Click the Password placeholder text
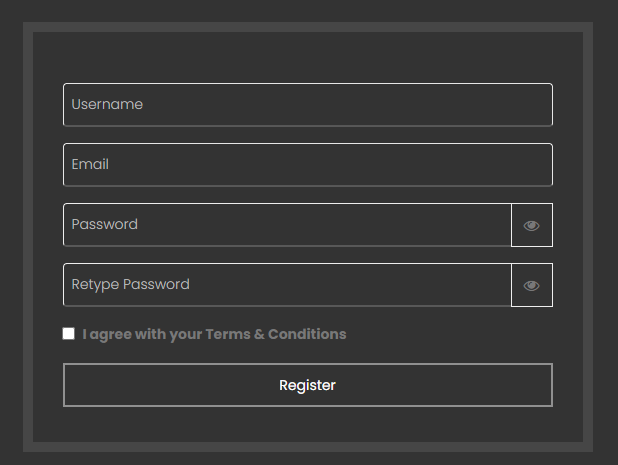This screenshot has width=618, height=465. pos(105,224)
